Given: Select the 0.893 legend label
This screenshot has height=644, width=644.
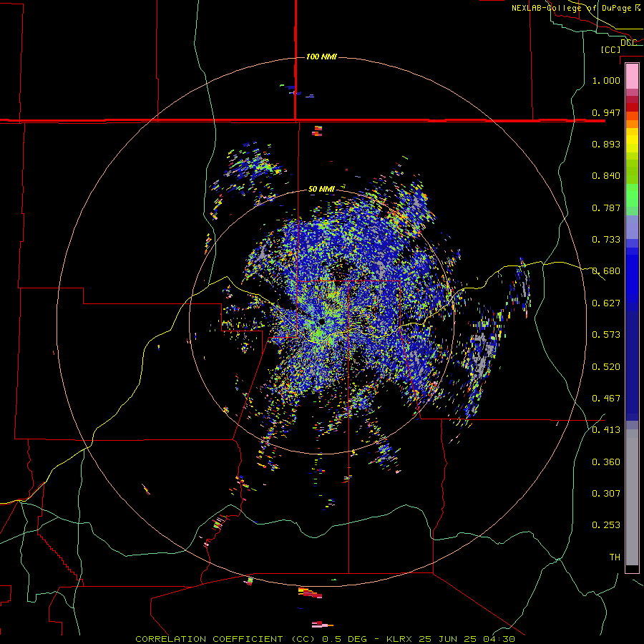Looking at the screenshot, I should 606,144.
